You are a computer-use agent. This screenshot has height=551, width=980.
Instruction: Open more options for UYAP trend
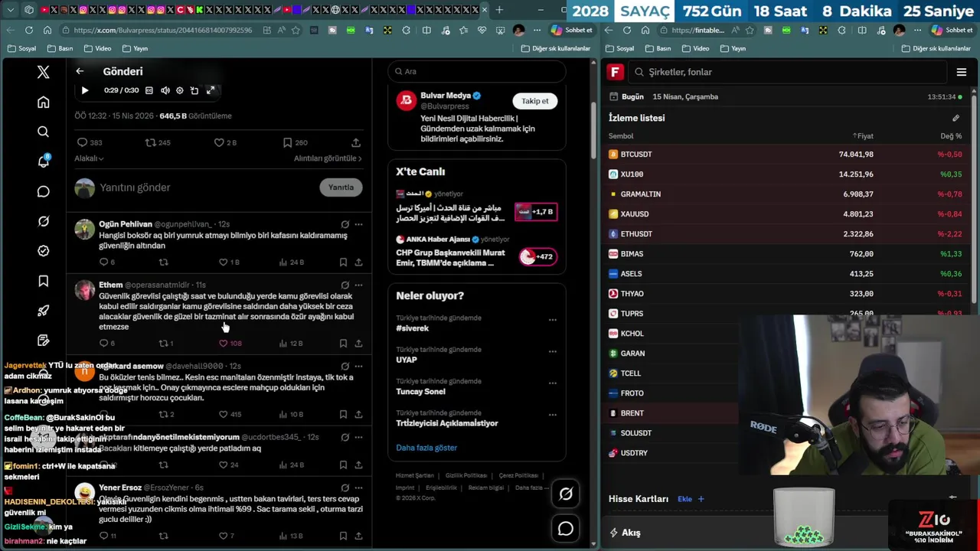552,352
